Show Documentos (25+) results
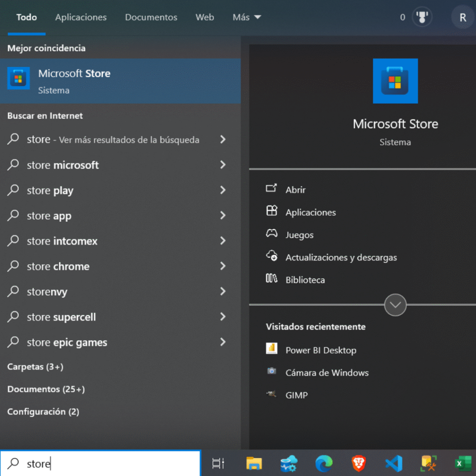Viewport: 476px width, 476px height. (46, 389)
